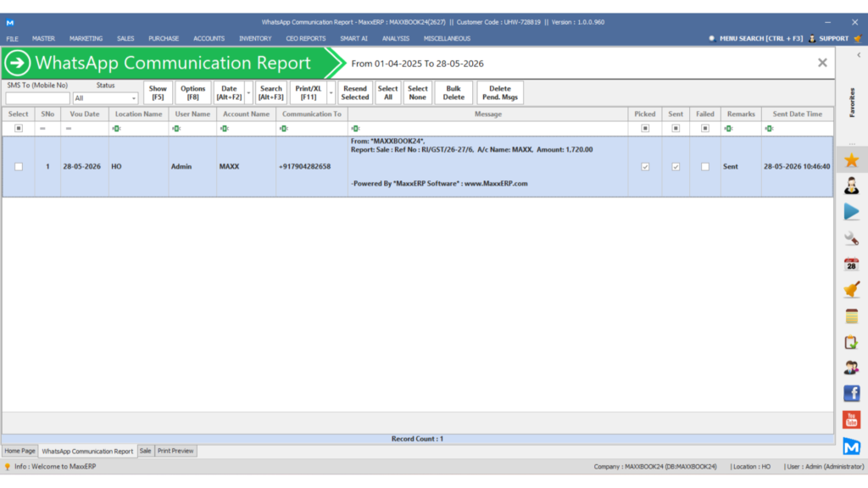Open the Marketing menu
868x488 pixels.
86,39
